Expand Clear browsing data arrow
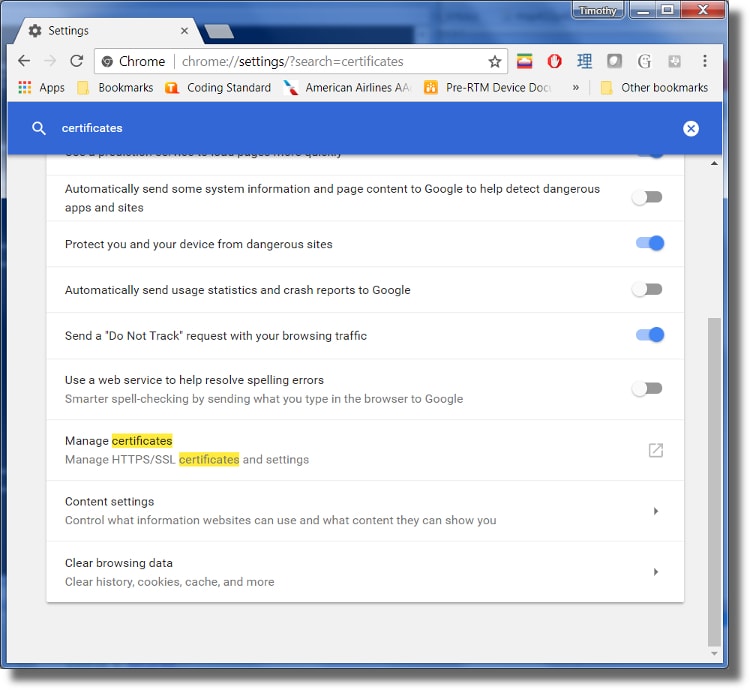Viewport: 752px width, 692px height. pos(655,572)
